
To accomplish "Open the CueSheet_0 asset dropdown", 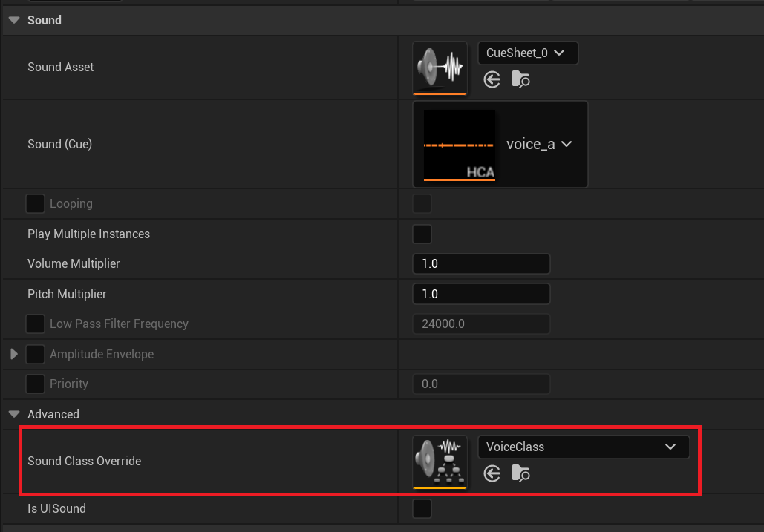I will (x=527, y=53).
